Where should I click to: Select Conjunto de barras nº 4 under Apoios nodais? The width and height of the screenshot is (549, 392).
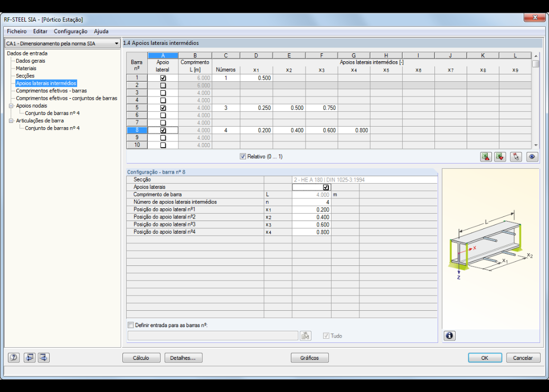[x=52, y=113]
